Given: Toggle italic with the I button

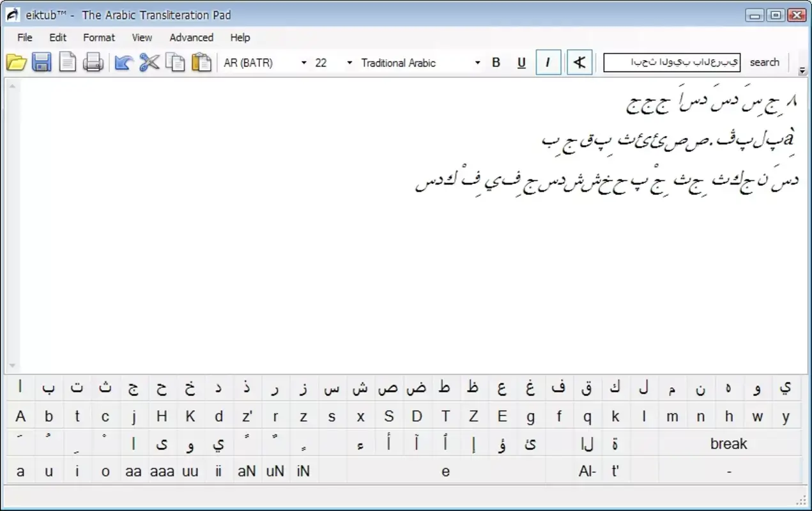Looking at the screenshot, I should (548, 63).
